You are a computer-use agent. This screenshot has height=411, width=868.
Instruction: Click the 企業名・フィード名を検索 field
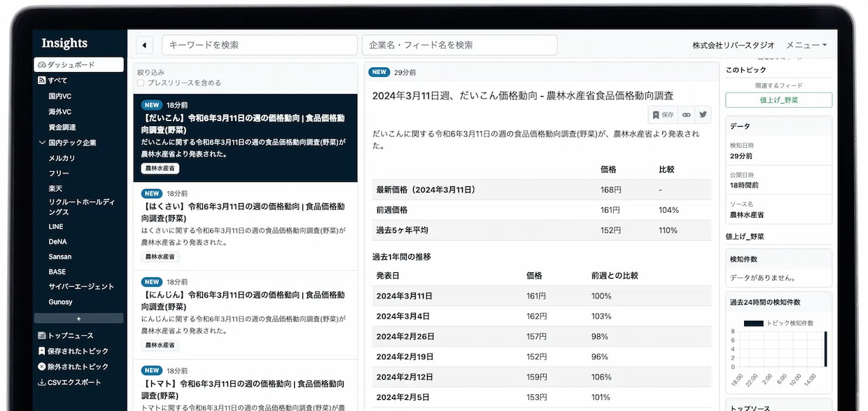coord(459,45)
